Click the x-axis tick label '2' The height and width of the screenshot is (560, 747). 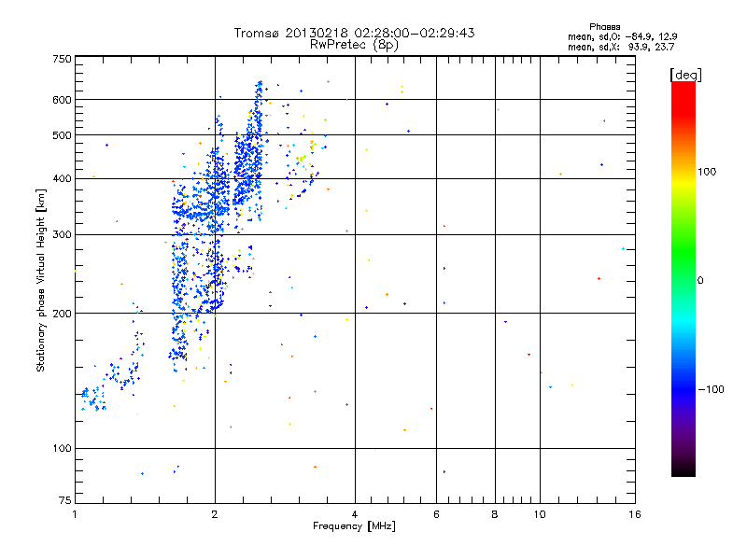point(215,514)
